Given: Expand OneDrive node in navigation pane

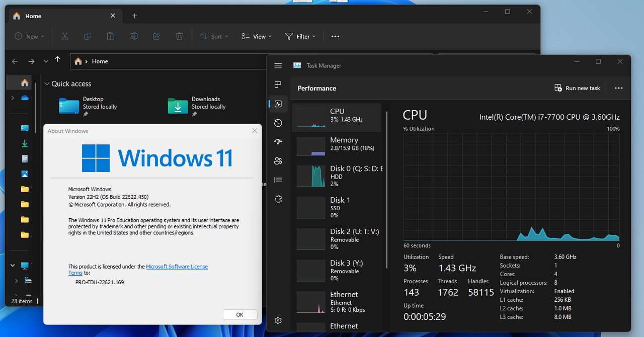Looking at the screenshot, I should coord(13,98).
